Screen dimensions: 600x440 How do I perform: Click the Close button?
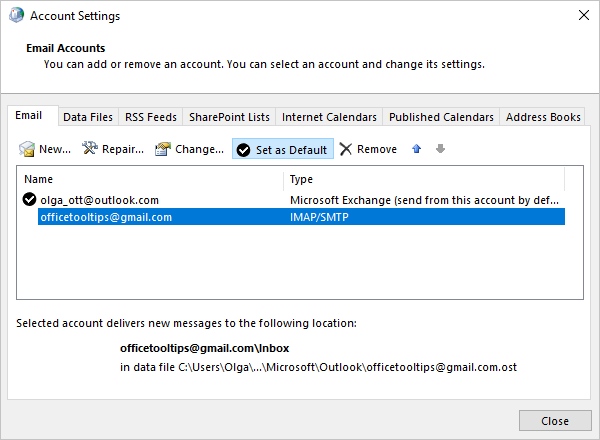click(x=555, y=421)
